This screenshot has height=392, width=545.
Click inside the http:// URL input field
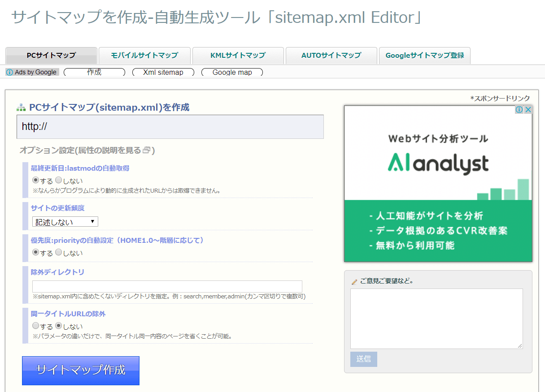pyautogui.click(x=170, y=127)
